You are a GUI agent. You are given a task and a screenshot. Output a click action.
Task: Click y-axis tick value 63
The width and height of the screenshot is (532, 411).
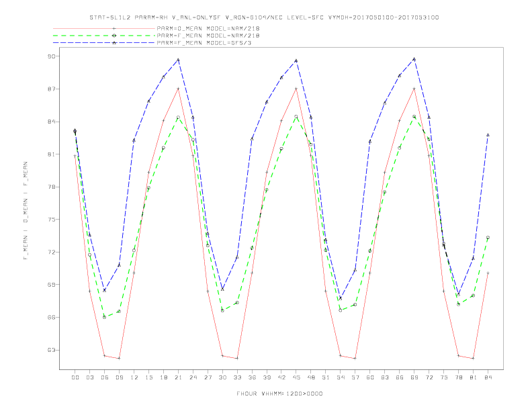point(51,350)
